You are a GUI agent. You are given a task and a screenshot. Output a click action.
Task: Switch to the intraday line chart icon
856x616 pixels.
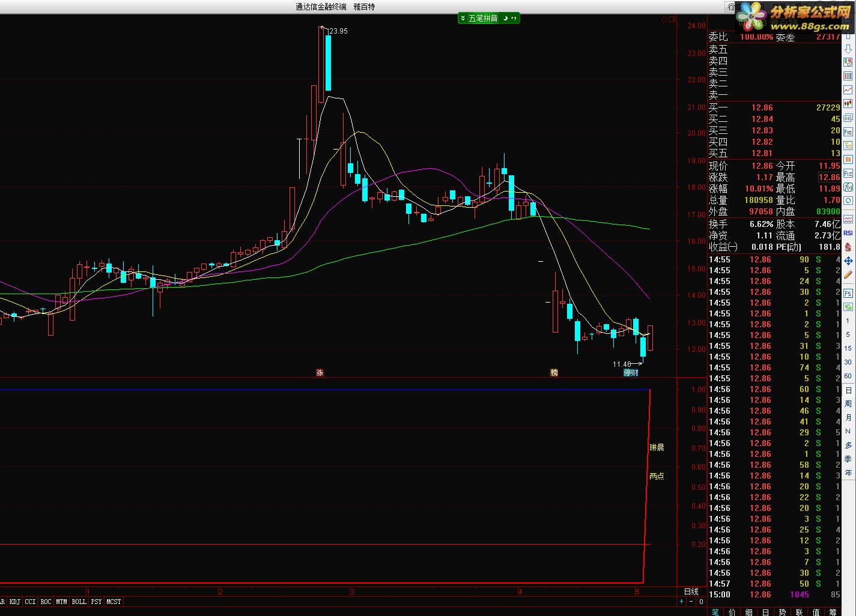[848, 90]
